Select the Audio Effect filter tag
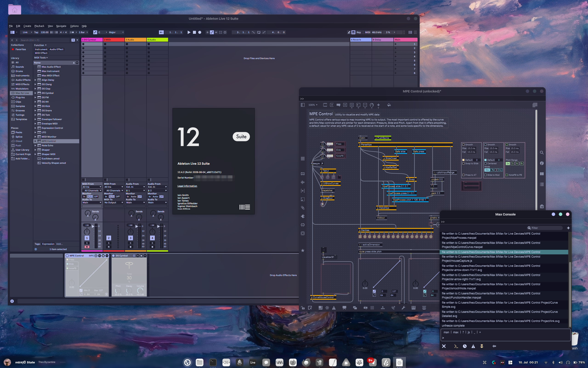Viewport: 588px width, 368px height. click(56, 49)
